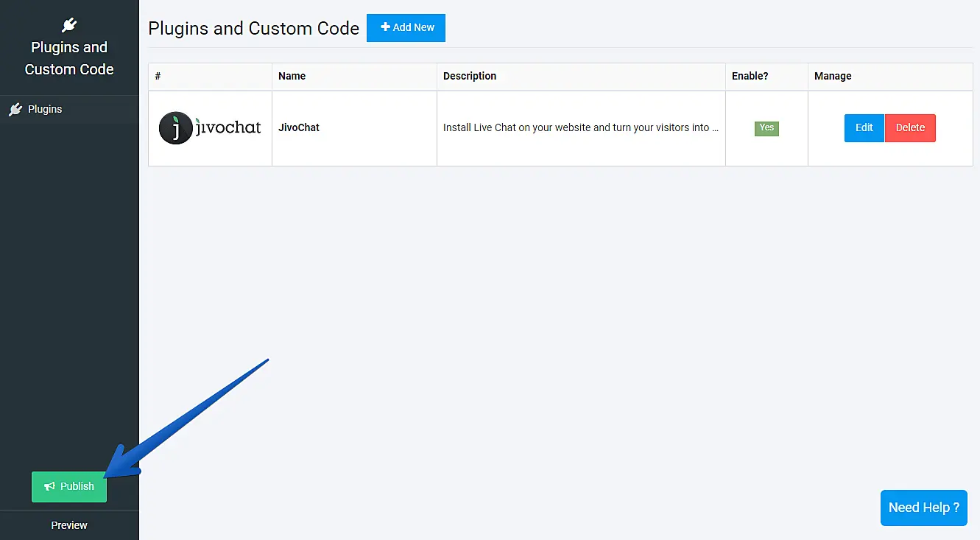This screenshot has width=980, height=540.
Task: Click the Enable? column header
Action: (x=750, y=76)
